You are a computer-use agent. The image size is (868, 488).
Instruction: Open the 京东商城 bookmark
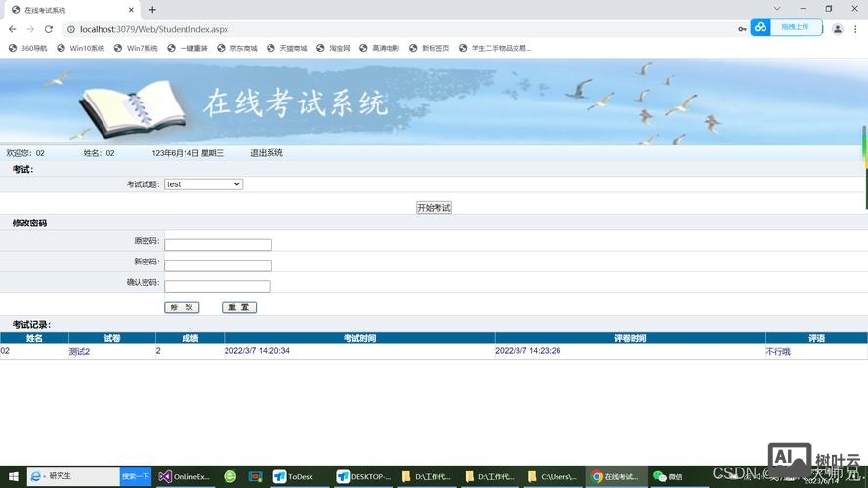[x=237, y=48]
